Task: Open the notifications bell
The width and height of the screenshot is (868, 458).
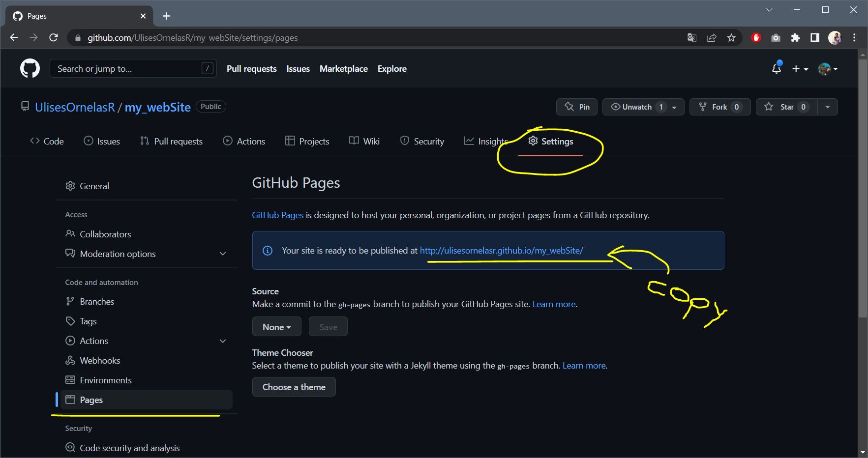Action: 777,68
